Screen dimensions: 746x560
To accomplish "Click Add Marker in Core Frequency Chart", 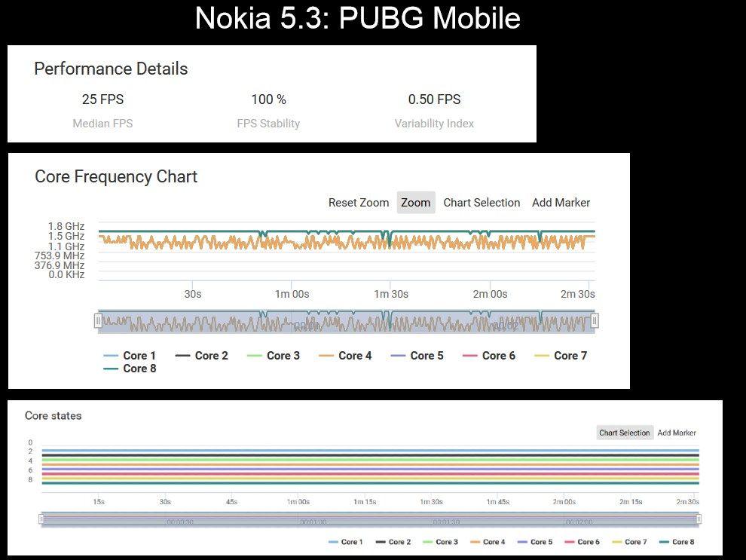I will 561,203.
